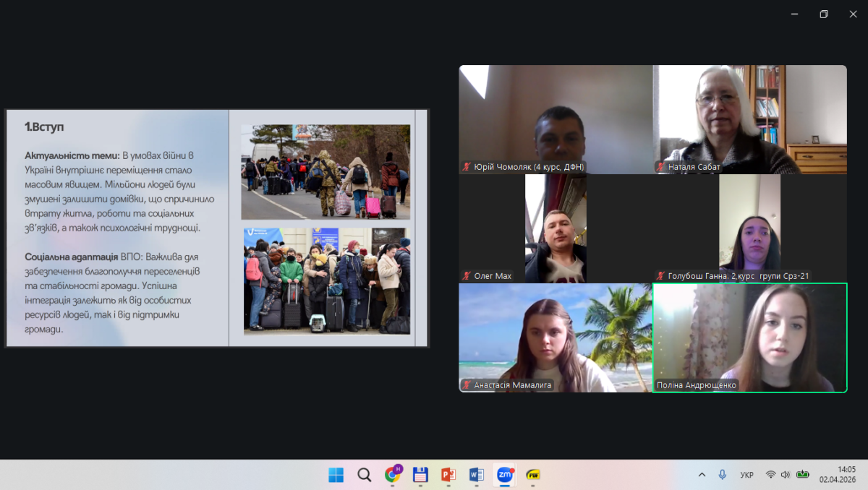Click the muted mic icon beside Олег Мах
Screen dimensions: 868x490
467,276
